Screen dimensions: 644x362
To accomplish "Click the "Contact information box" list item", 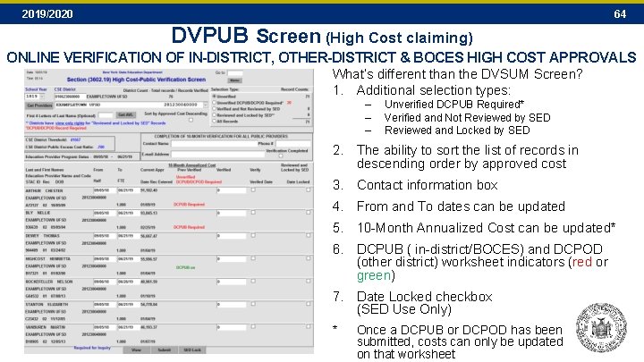I will 428,185.
